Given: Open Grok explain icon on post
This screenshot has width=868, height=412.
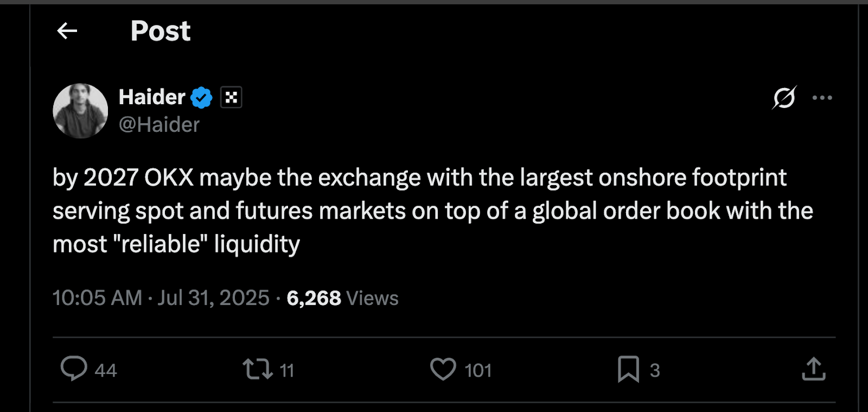Looking at the screenshot, I should (784, 98).
